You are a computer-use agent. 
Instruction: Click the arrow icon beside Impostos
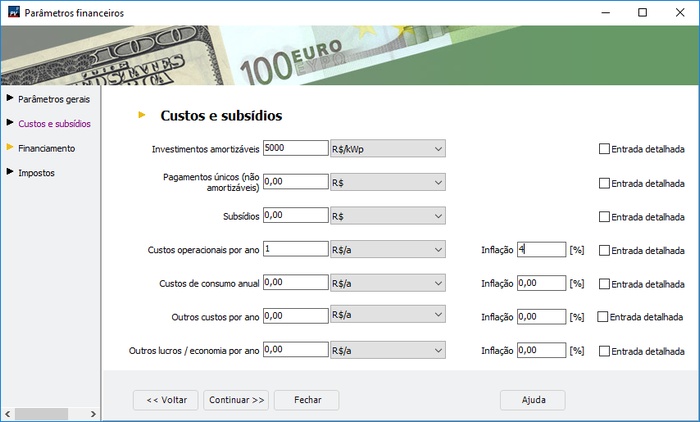9,172
